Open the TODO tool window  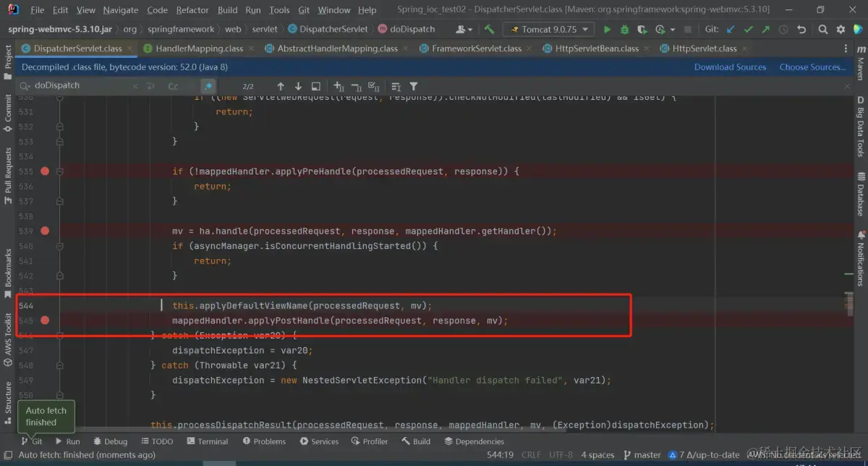[x=157, y=441]
